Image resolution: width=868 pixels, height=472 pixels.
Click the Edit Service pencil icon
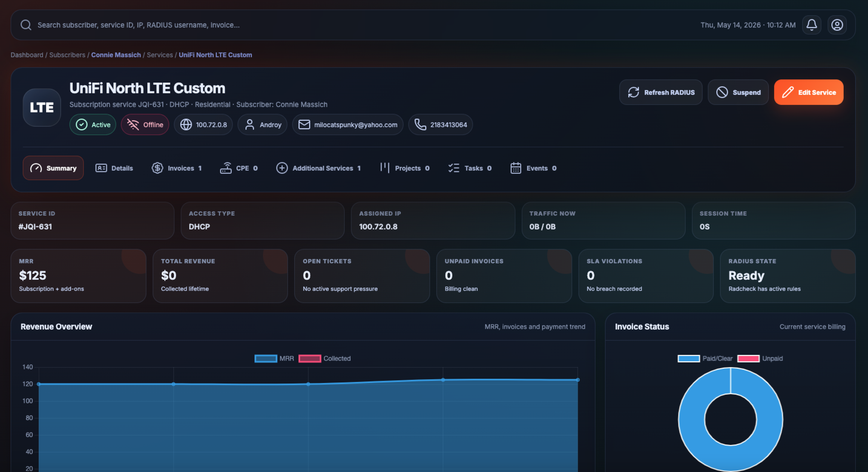tap(788, 92)
